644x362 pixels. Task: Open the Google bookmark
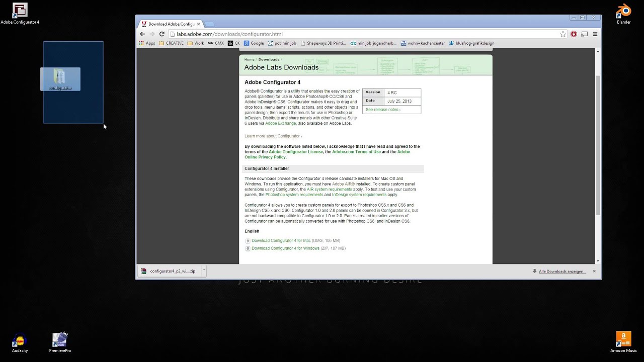point(254,43)
